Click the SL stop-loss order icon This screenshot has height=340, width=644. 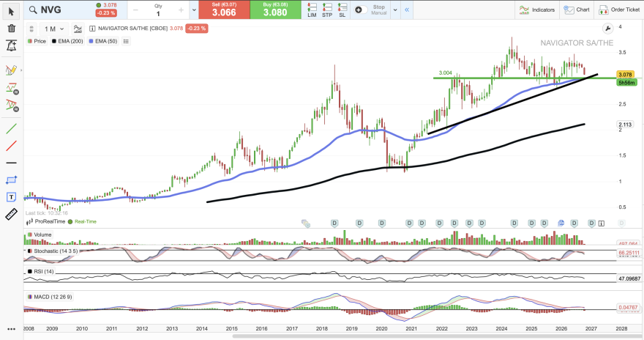[x=342, y=10]
